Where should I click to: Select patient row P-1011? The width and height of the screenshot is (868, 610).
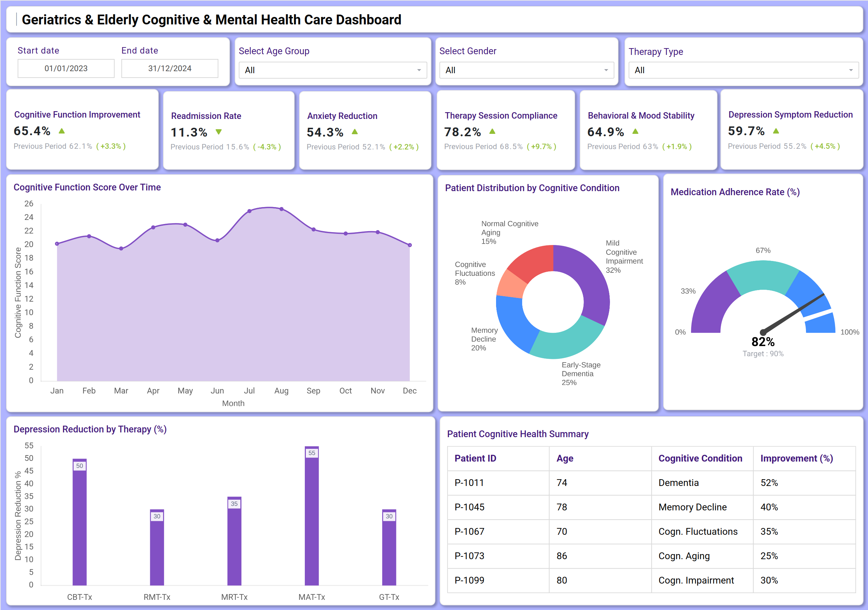651,483
